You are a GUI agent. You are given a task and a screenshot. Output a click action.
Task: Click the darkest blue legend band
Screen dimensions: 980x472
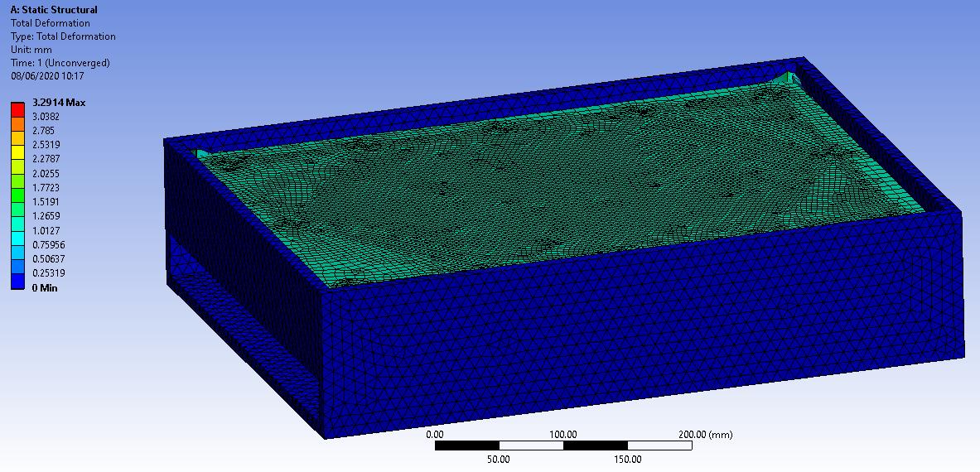click(17, 281)
